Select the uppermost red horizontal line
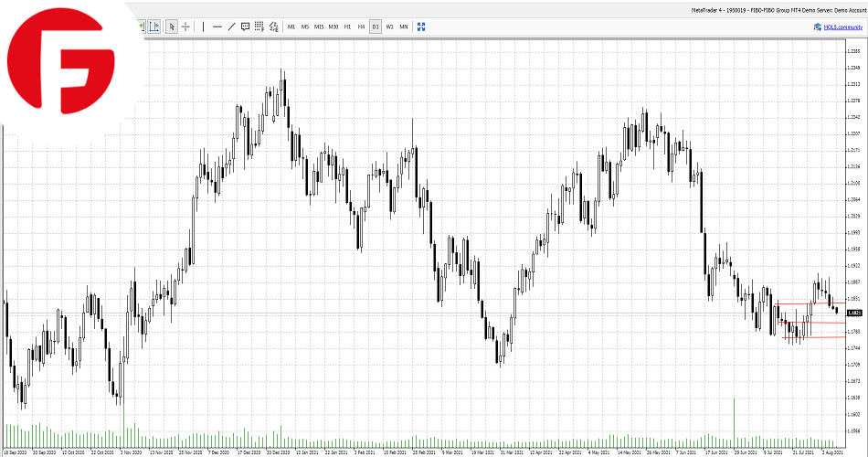The image size is (868, 457). [x=811, y=303]
